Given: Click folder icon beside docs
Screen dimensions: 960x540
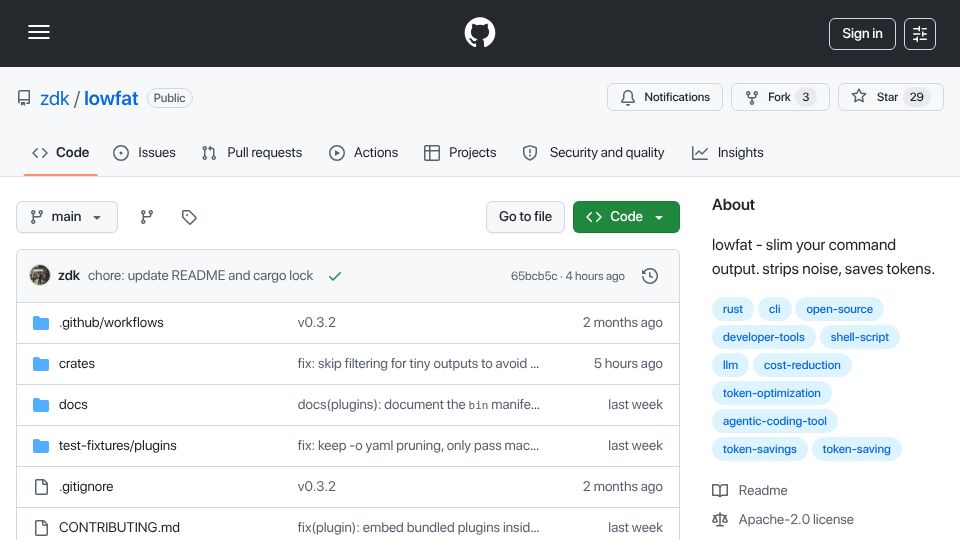Looking at the screenshot, I should point(41,405).
